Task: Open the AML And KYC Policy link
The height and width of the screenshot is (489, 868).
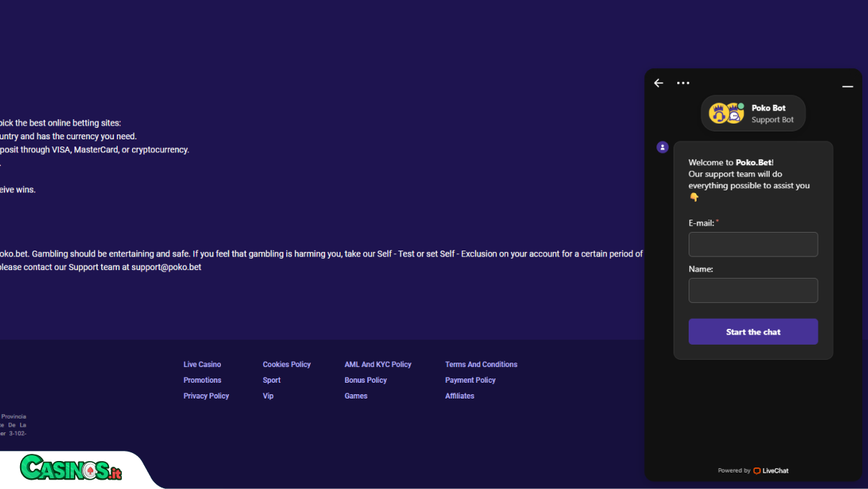Action: (378, 365)
